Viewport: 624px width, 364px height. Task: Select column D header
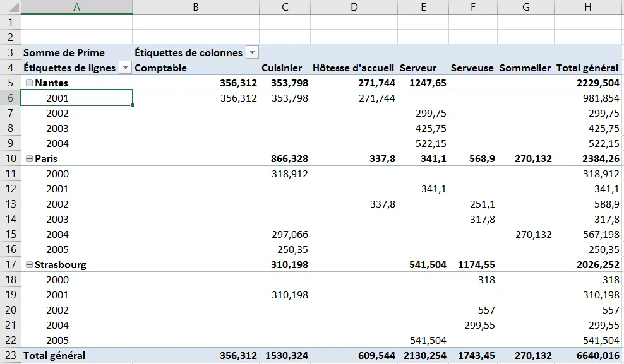354,7
